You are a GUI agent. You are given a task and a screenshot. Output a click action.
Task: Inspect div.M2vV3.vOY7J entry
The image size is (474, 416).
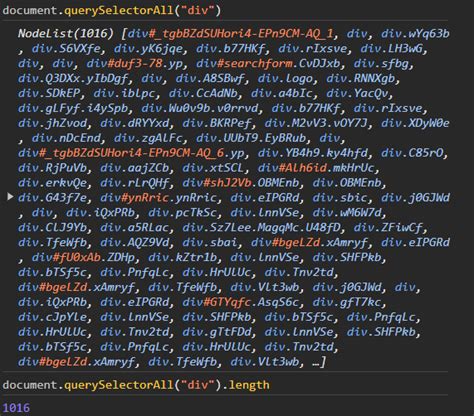coord(316,123)
